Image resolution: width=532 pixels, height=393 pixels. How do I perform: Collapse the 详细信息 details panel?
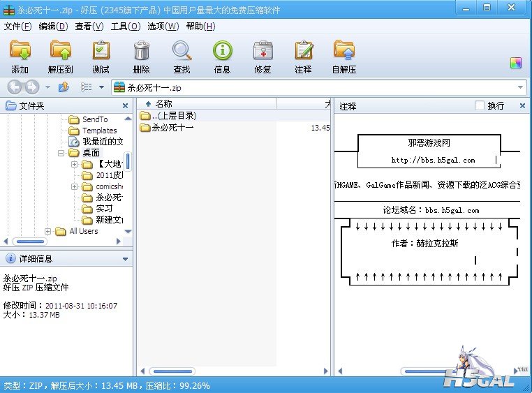tap(125, 259)
